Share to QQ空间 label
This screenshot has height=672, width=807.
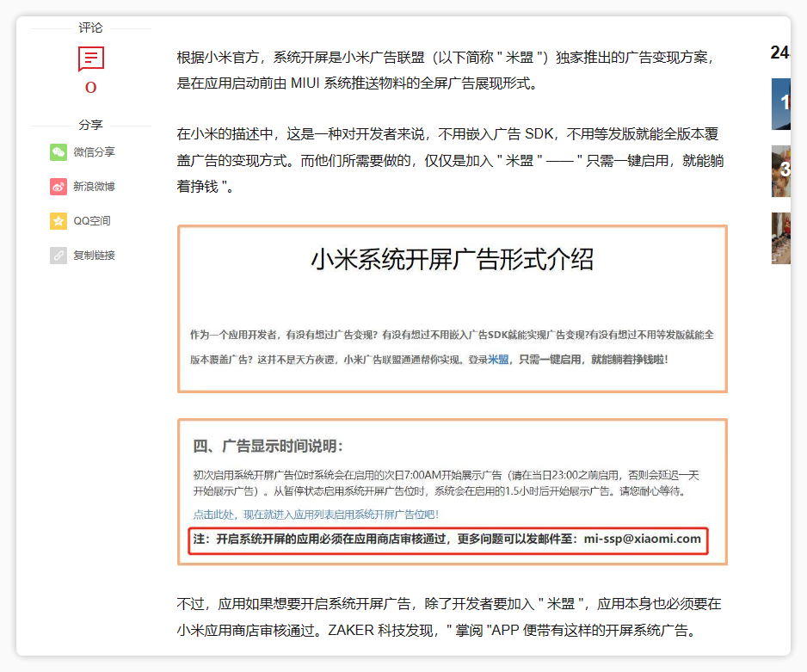(92, 221)
